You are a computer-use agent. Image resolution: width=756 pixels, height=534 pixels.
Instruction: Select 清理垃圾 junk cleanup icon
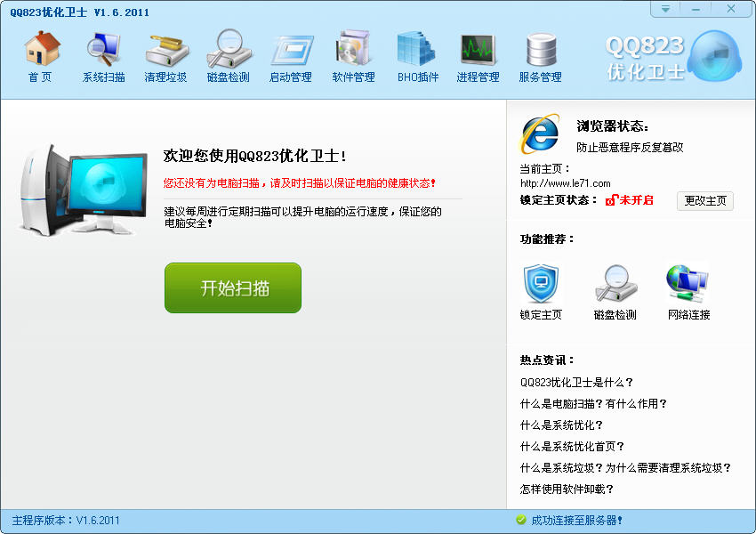[x=165, y=56]
